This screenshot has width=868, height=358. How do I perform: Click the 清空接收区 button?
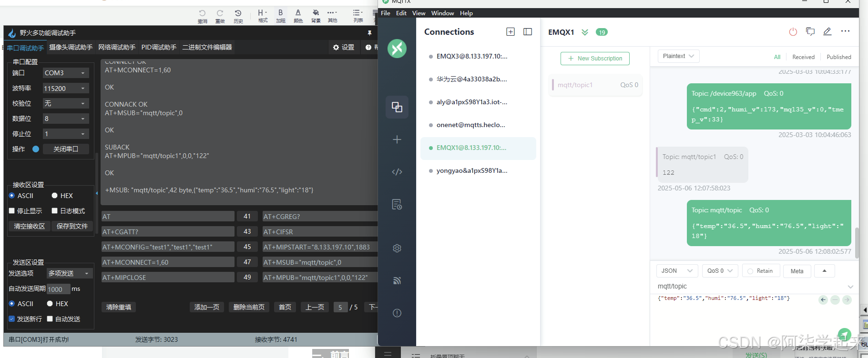click(x=29, y=226)
